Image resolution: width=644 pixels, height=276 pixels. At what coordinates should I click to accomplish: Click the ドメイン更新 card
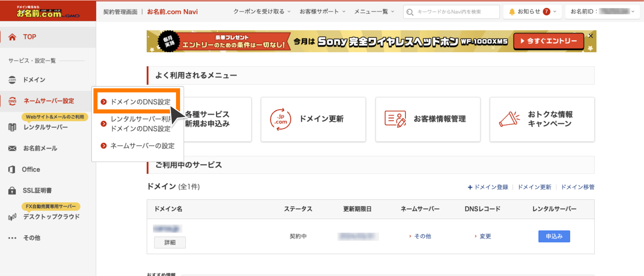point(313,119)
